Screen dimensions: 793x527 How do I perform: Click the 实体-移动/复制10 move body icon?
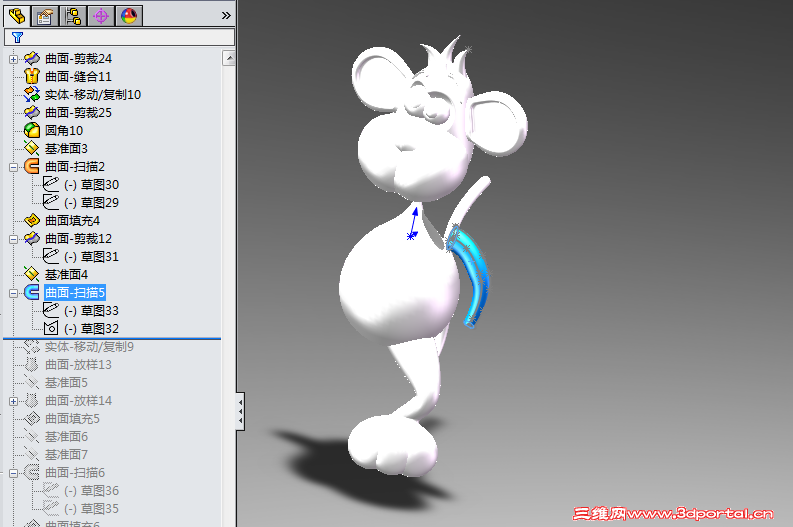pos(31,94)
